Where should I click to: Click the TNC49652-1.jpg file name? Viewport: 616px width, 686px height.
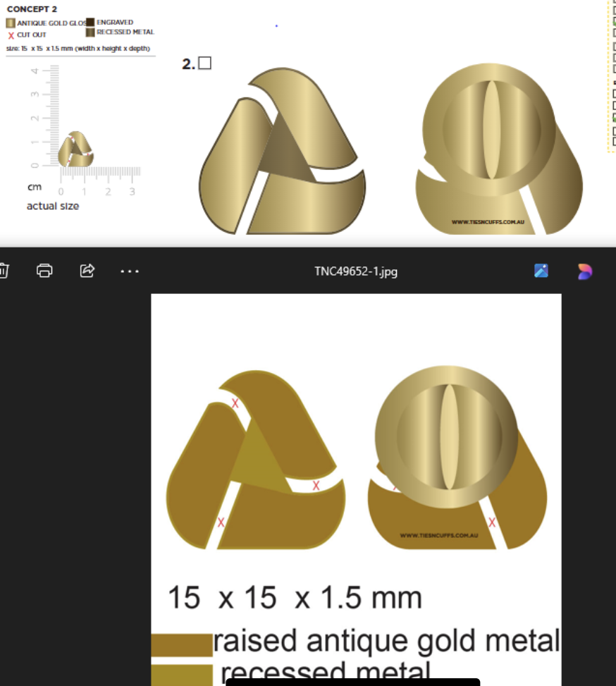click(355, 271)
